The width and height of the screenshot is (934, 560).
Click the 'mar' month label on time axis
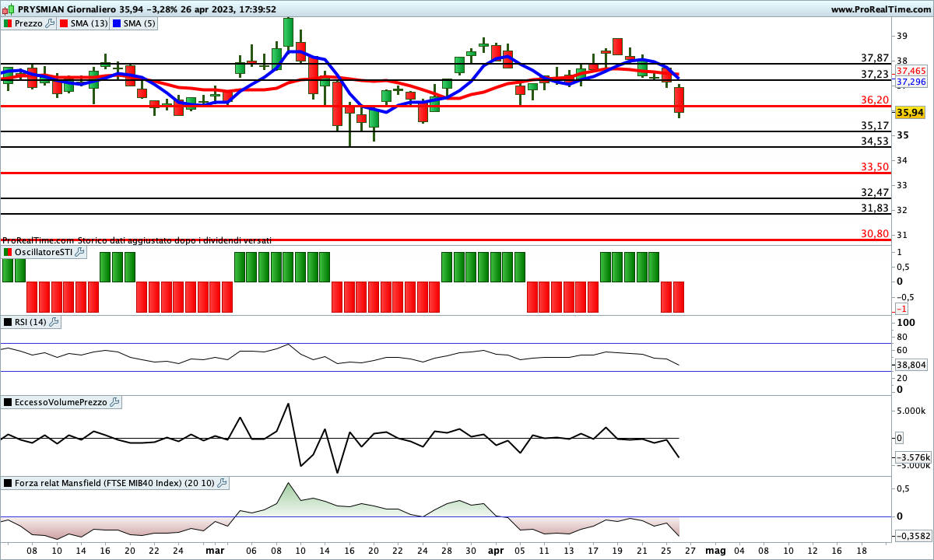click(x=215, y=550)
